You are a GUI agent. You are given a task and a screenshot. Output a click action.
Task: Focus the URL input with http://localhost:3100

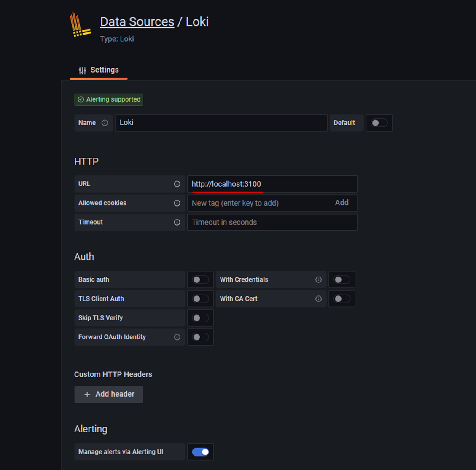coord(272,184)
